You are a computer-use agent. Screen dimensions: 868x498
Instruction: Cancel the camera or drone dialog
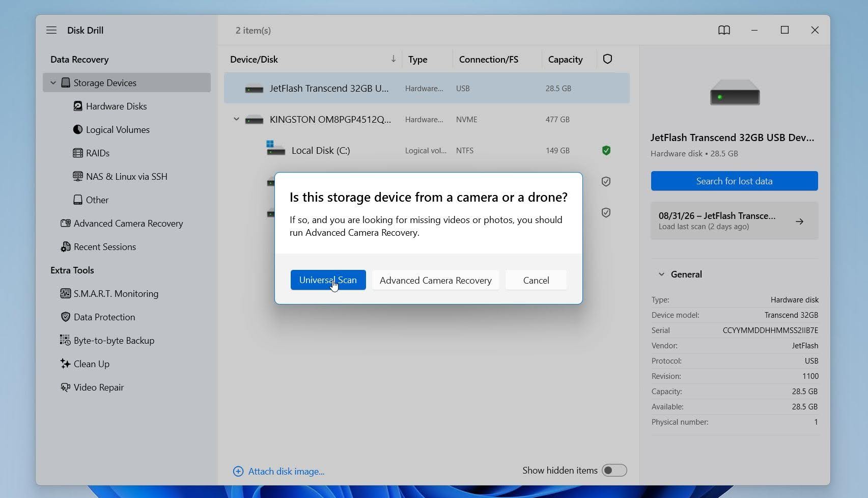point(536,280)
